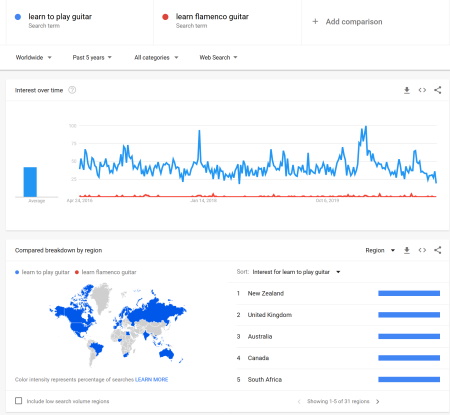This screenshot has height=415, width=450.
Task: Select New Zealand in the region list
Action: point(338,293)
